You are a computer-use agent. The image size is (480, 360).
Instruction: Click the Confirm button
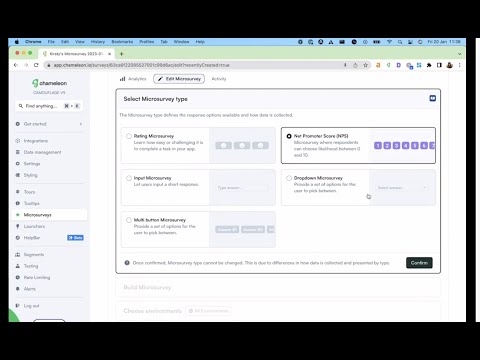[419, 263]
